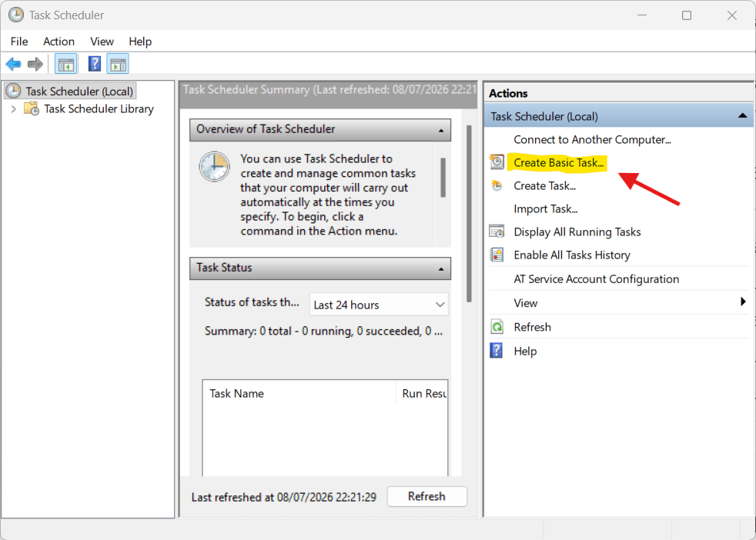Open the View menu in the menu bar
This screenshot has height=540, width=756.
point(102,42)
